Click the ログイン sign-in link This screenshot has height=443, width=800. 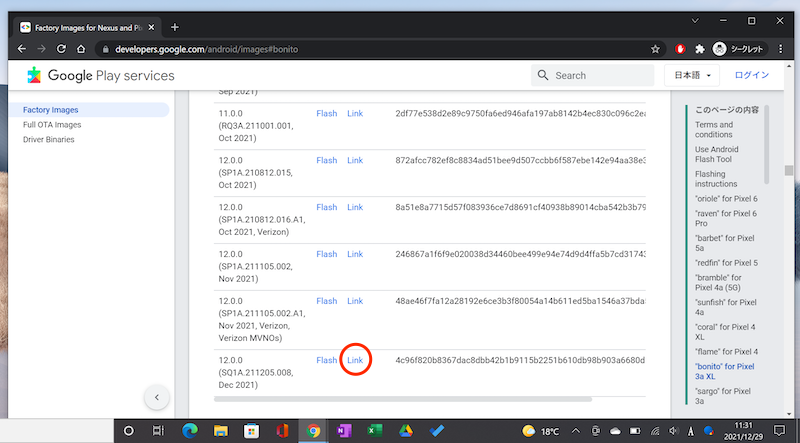(x=752, y=76)
